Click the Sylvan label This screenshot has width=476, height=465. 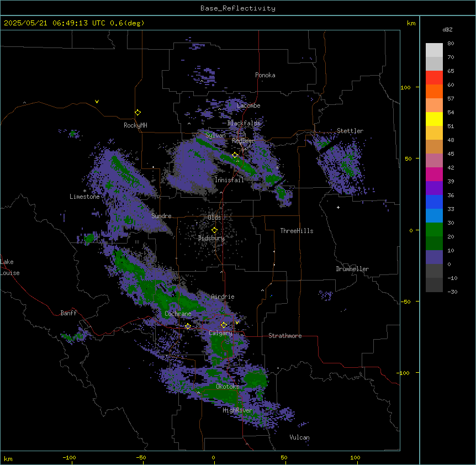pos(215,135)
